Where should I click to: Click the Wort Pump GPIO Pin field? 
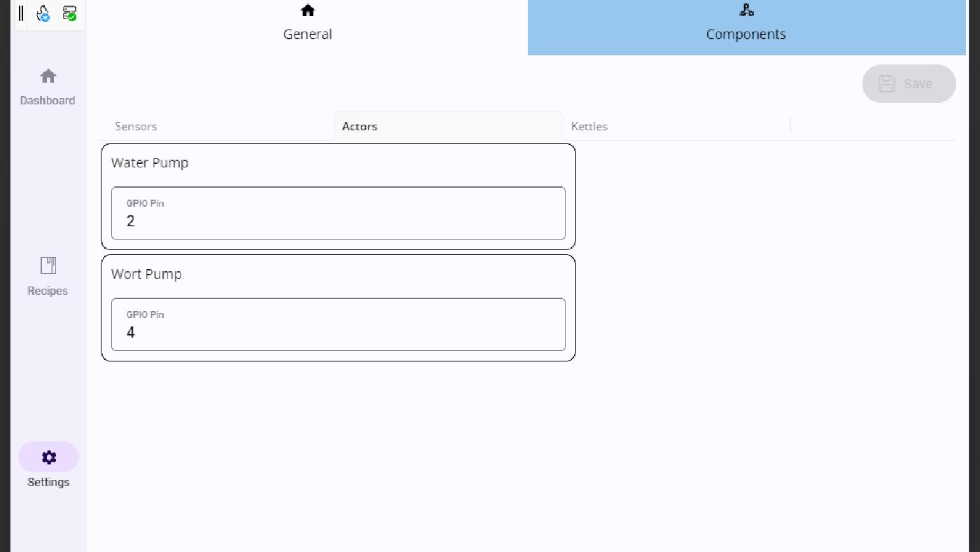tap(338, 325)
